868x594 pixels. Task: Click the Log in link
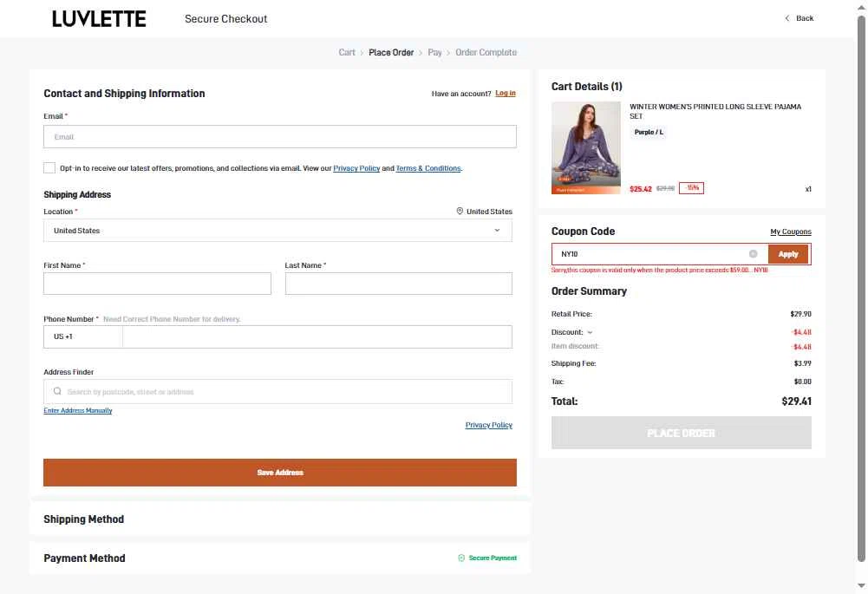coord(506,93)
